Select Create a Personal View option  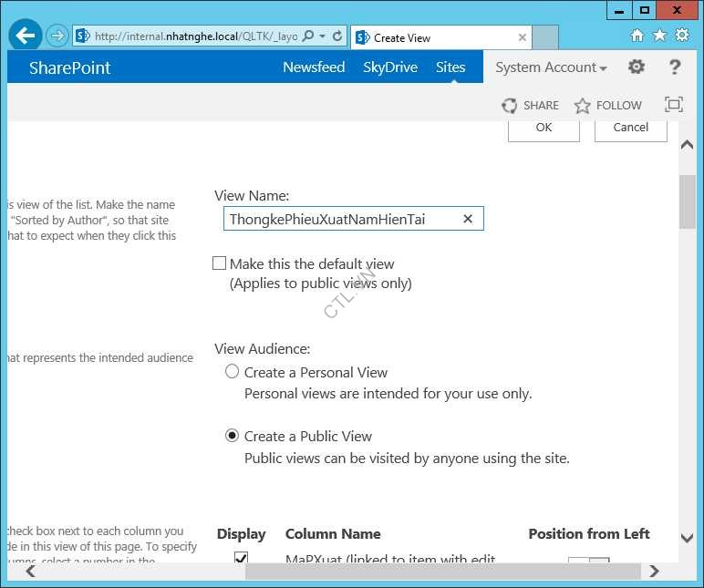(233, 372)
